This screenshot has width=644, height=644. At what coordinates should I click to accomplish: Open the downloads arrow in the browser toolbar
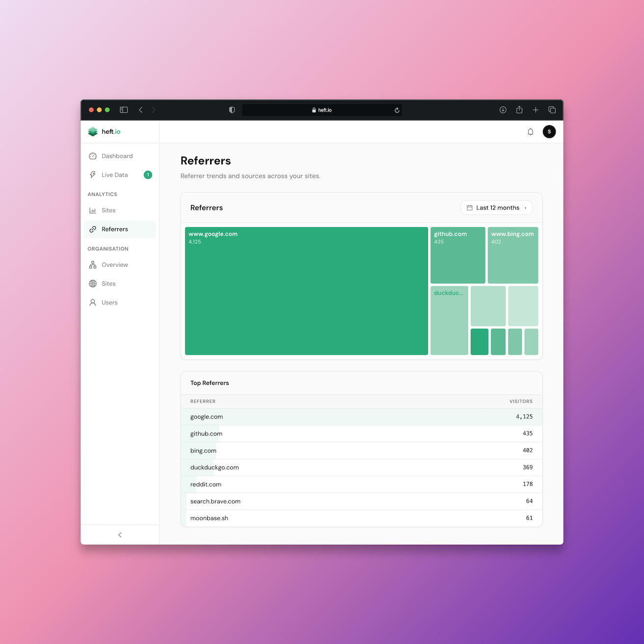(503, 109)
